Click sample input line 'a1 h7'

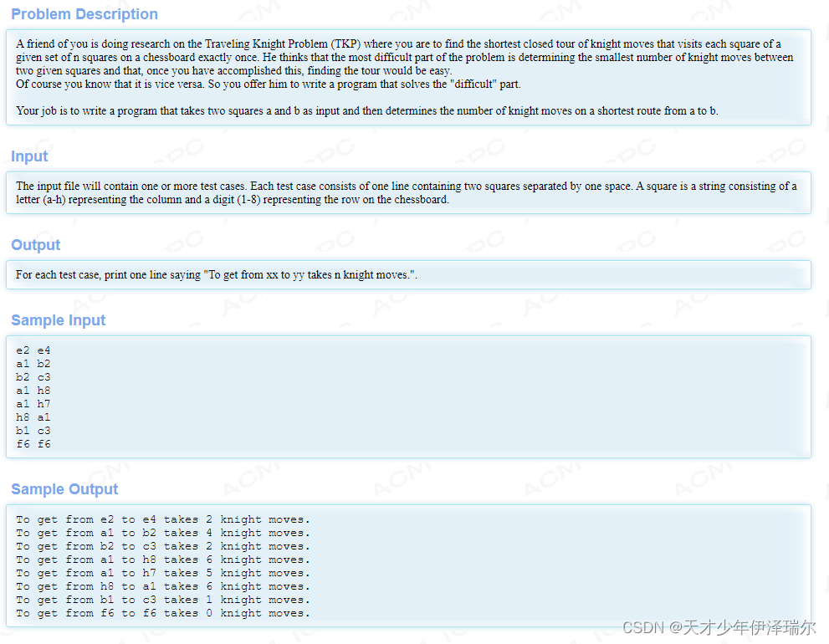(33, 404)
